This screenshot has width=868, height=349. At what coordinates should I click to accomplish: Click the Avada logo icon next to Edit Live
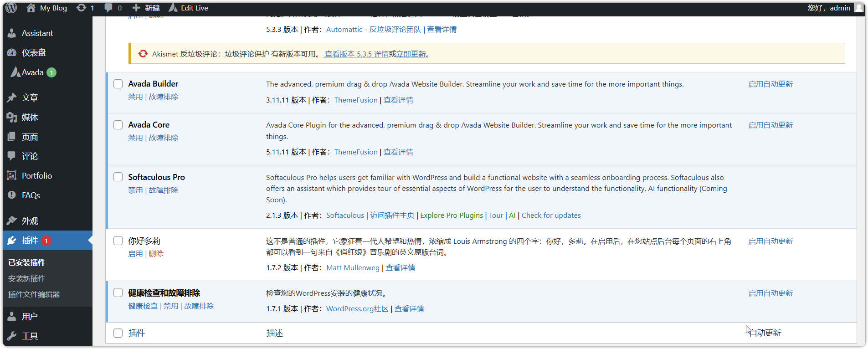[173, 8]
